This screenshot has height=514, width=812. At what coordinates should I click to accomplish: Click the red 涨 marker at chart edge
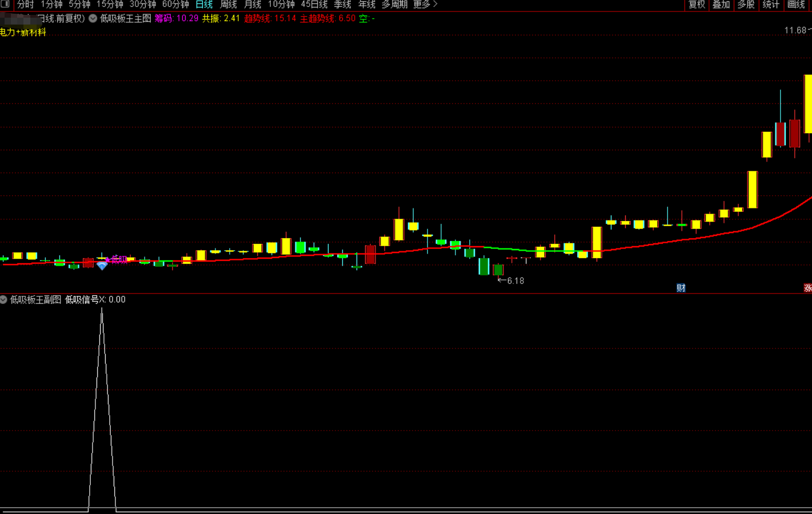pos(808,288)
